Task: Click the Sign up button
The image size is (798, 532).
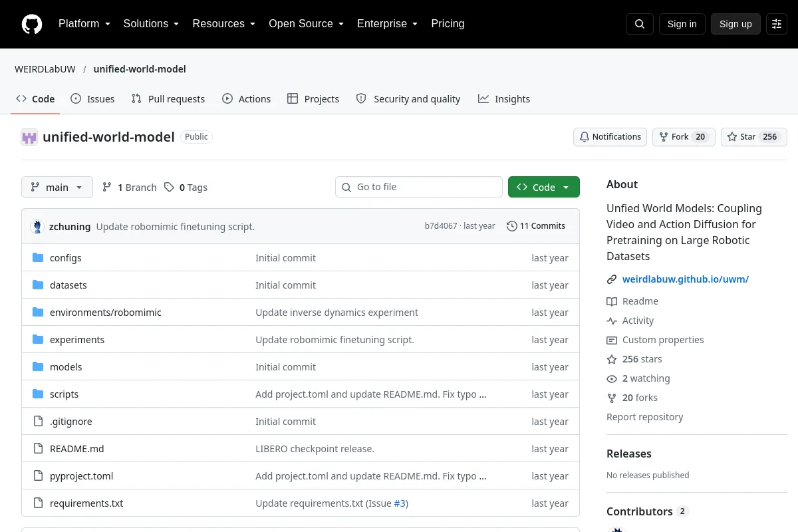Action: [735, 24]
